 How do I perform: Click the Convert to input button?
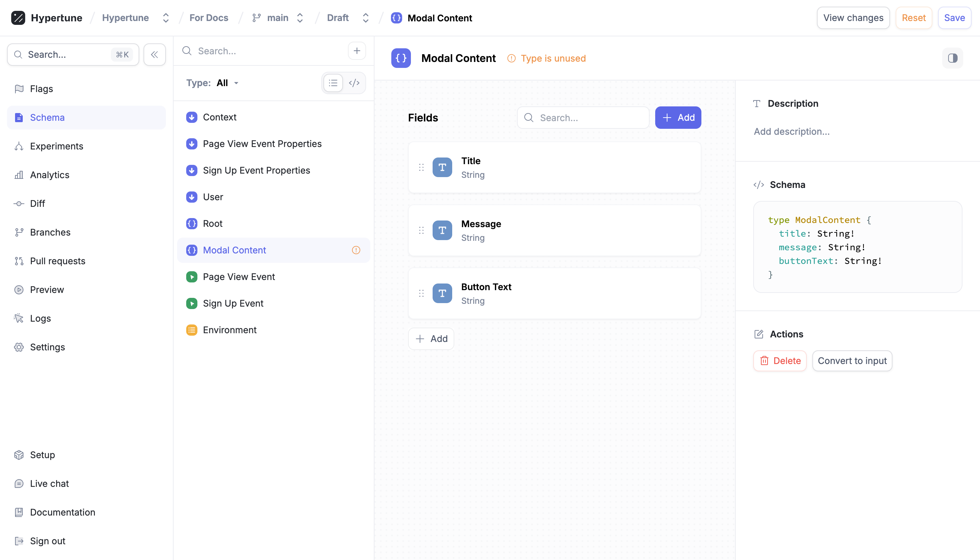tap(852, 360)
